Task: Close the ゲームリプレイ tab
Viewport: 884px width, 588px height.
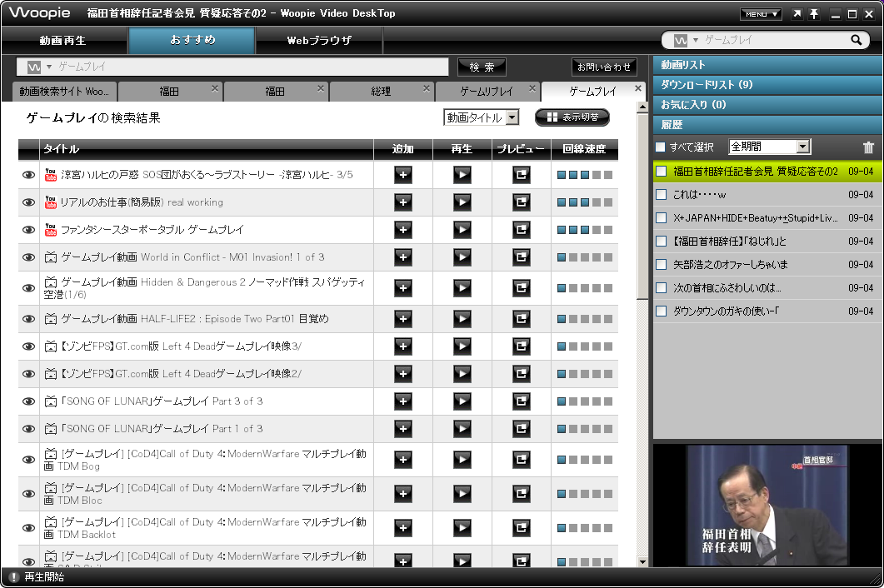Action: (532, 88)
